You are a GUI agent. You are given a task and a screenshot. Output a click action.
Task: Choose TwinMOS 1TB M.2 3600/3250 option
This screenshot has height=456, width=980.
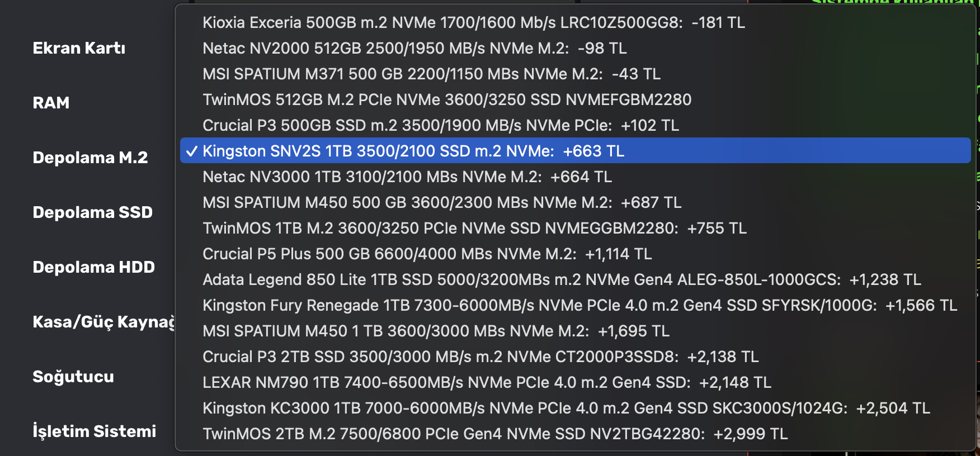pos(474,228)
